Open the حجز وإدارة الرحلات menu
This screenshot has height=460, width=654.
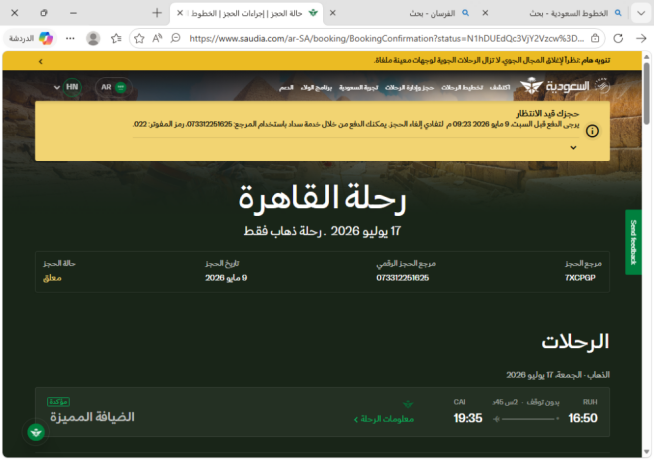click(409, 87)
